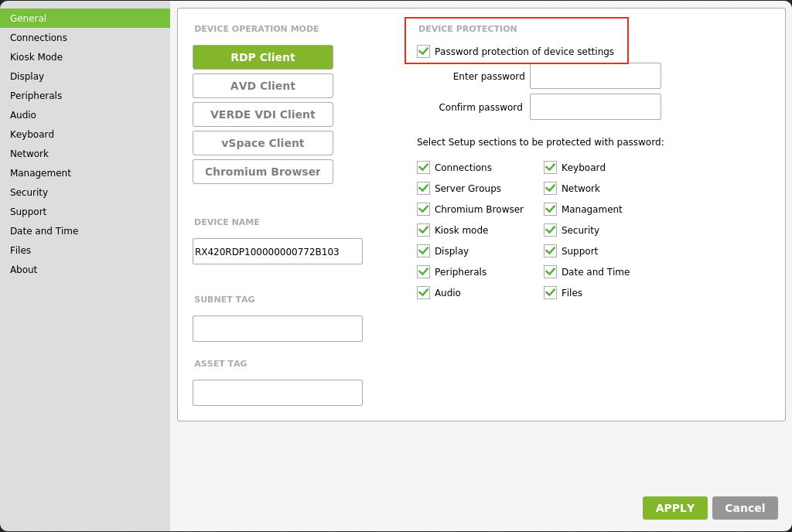Toggle Network protection checkbox

point(550,188)
